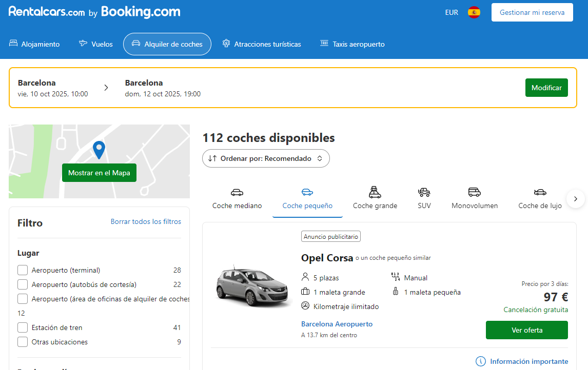Click the Spanish flag language icon
588x370 pixels.
[x=474, y=12]
